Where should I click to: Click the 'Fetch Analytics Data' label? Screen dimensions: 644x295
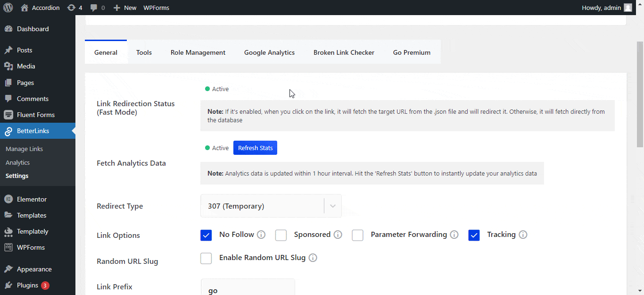point(131,163)
